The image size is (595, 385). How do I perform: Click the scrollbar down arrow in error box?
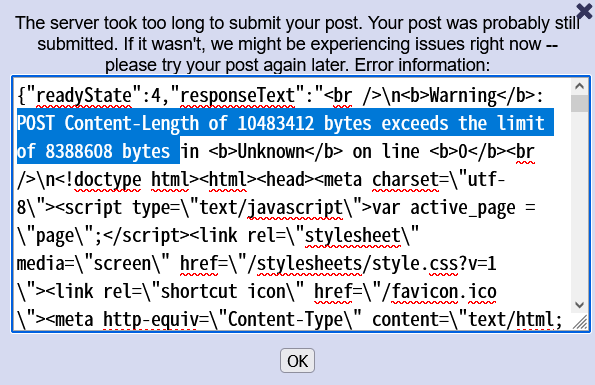click(x=579, y=305)
